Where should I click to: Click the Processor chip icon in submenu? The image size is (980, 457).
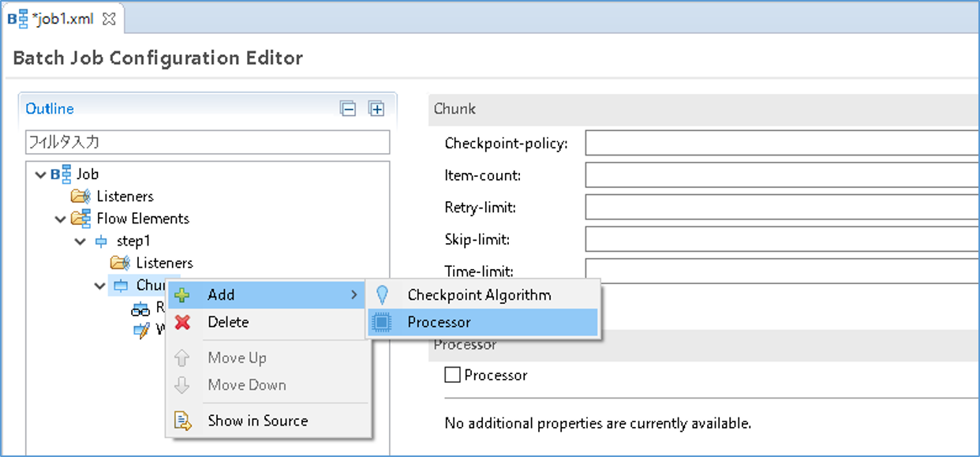[382, 322]
